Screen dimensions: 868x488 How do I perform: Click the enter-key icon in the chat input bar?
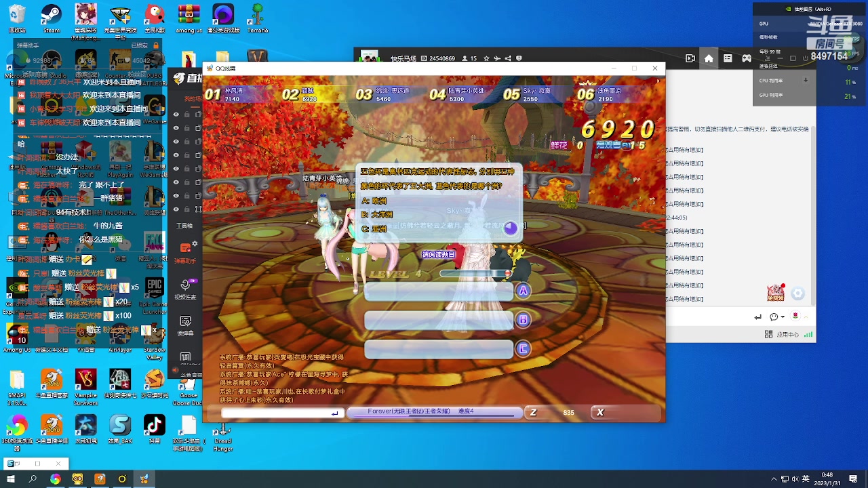[758, 317]
